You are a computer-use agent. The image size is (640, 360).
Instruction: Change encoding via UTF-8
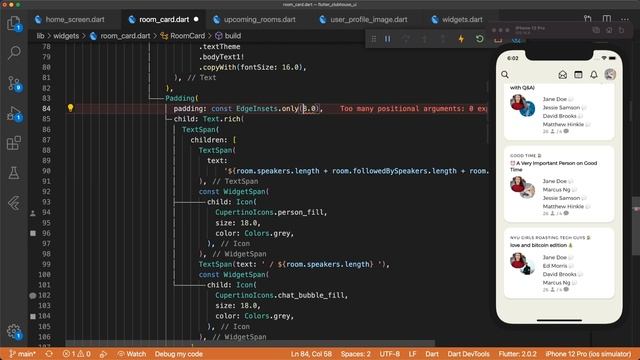[389, 354]
